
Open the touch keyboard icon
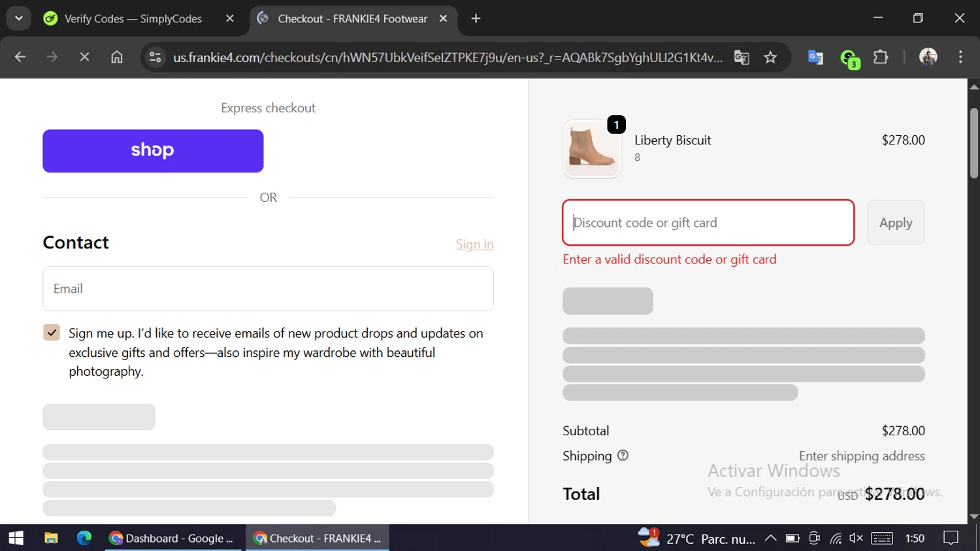coord(881,538)
